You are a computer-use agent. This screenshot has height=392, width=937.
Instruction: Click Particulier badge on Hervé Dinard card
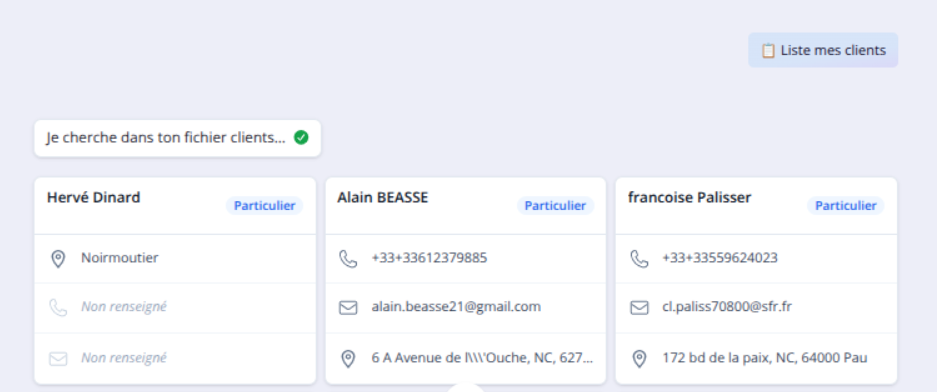[264, 206]
